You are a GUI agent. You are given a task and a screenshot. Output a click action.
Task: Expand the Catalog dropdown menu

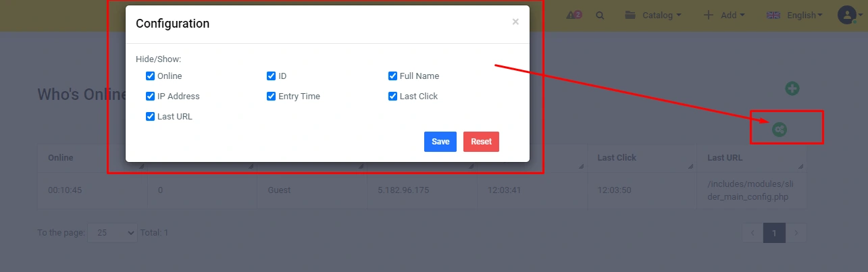pyautogui.click(x=653, y=15)
